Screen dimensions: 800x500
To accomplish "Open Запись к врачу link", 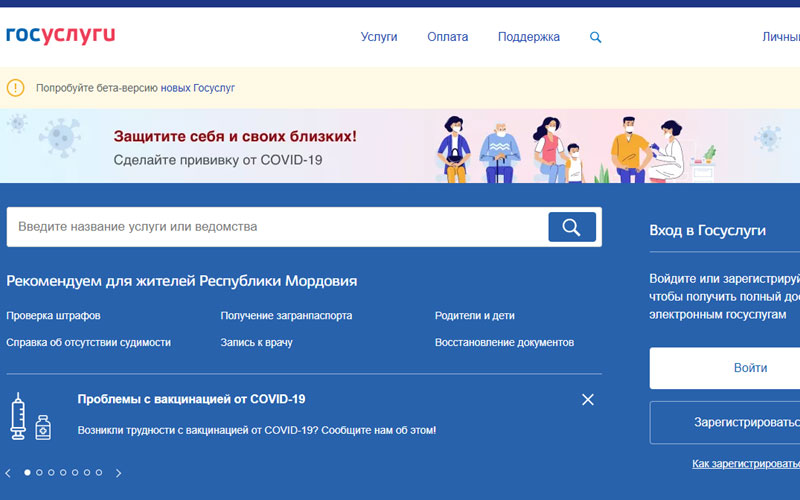I will pos(256,342).
